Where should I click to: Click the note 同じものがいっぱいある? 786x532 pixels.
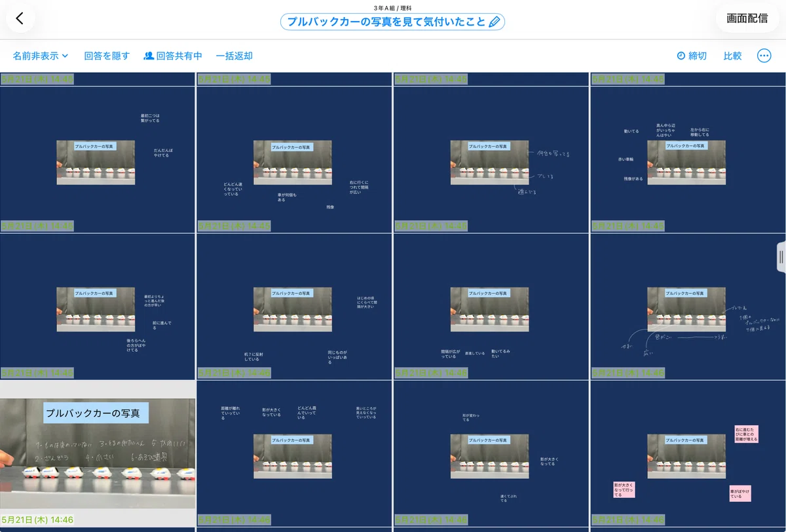pos(338,357)
